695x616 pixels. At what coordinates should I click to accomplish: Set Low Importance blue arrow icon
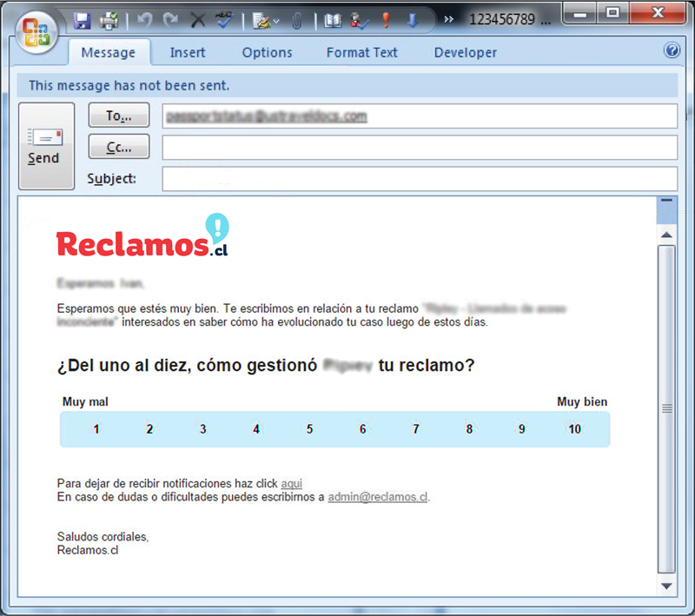(x=413, y=20)
